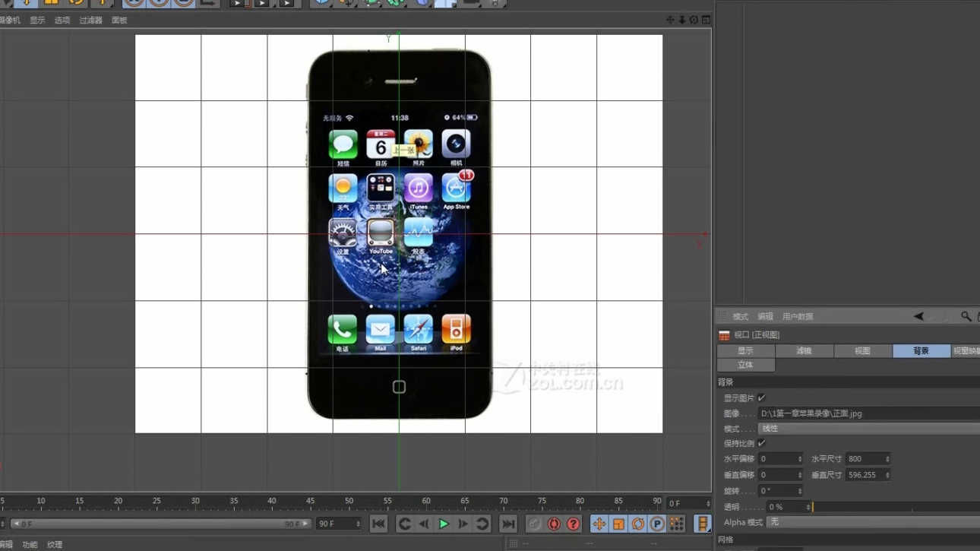Viewport: 980px width, 551px height.
Task: Open the timeline filmstrip layout icon
Action: coord(703,524)
